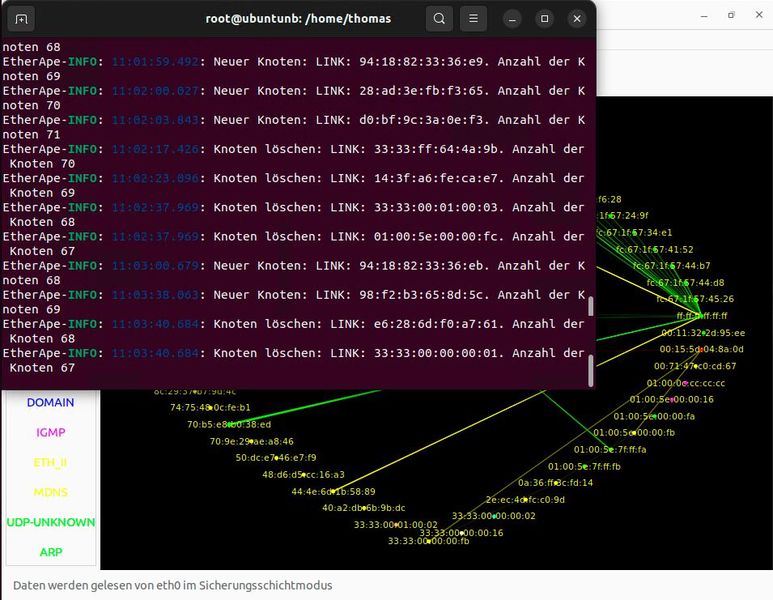Minimize the terminal window

pyautogui.click(x=512, y=19)
